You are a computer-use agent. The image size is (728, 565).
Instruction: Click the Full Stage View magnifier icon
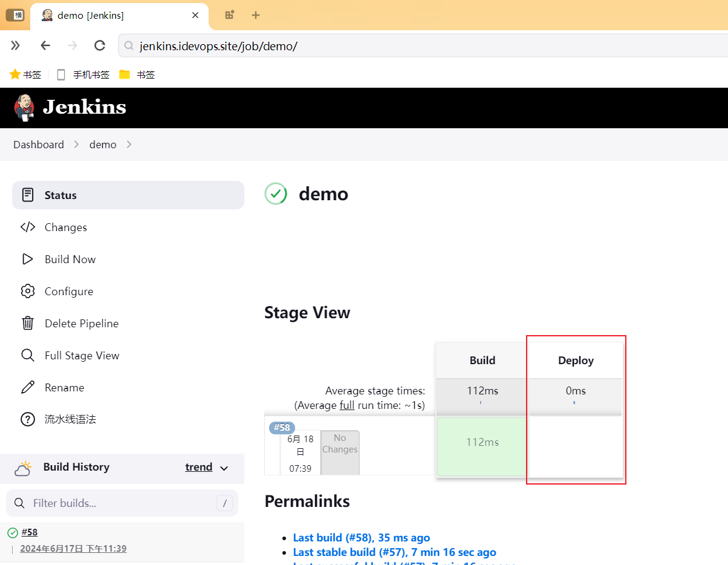tap(27, 356)
